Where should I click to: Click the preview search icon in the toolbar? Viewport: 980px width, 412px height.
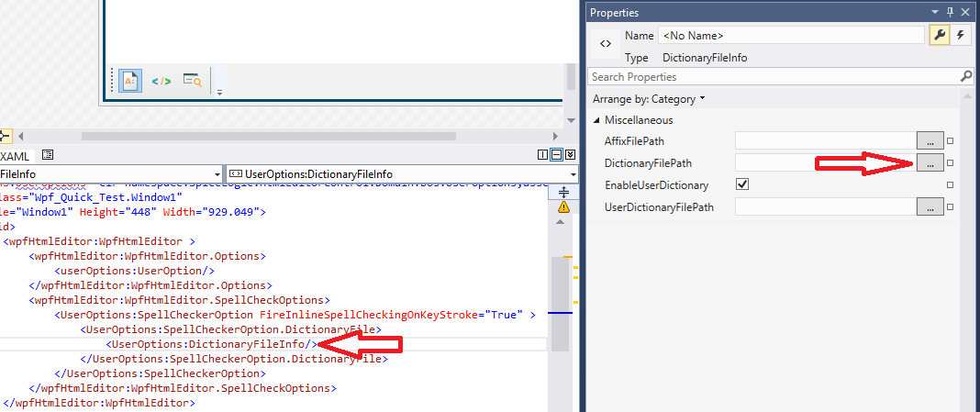(x=192, y=81)
